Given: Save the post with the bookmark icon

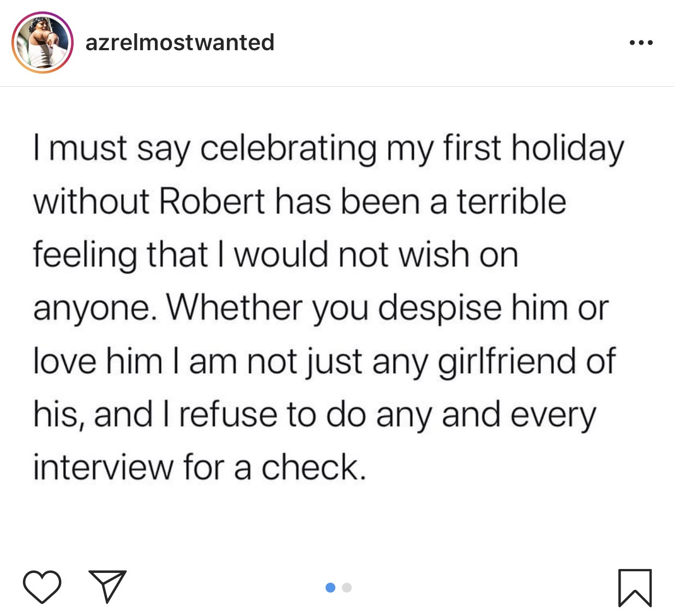Looking at the screenshot, I should point(635,588).
